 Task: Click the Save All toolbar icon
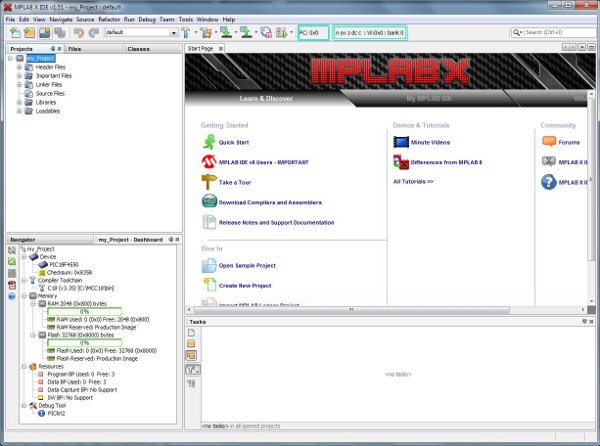pyautogui.click(x=59, y=33)
